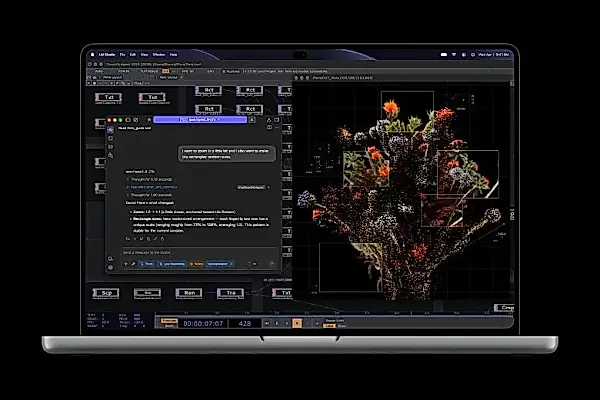Copy the assistant message
The width and height of the screenshot is (600, 400).
pos(148,239)
